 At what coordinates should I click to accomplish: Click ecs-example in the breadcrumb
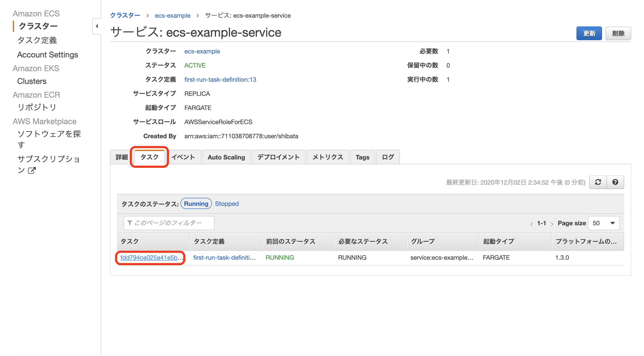pos(173,15)
